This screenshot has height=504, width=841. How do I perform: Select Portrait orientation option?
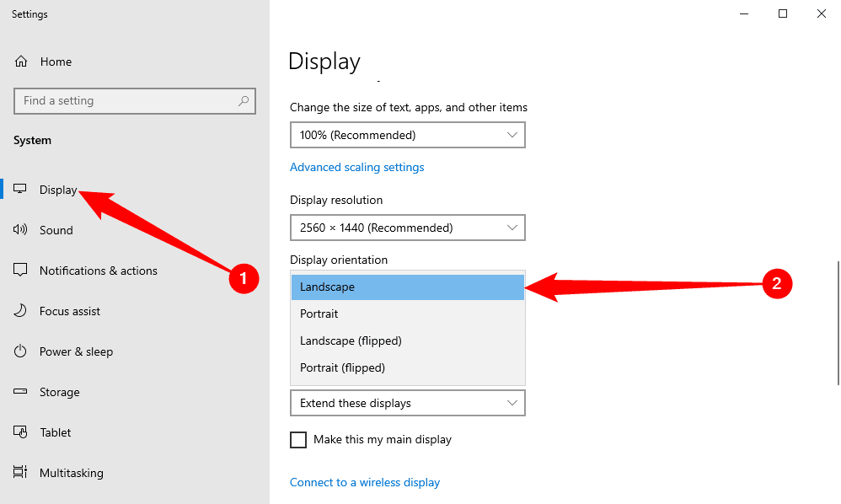[319, 314]
